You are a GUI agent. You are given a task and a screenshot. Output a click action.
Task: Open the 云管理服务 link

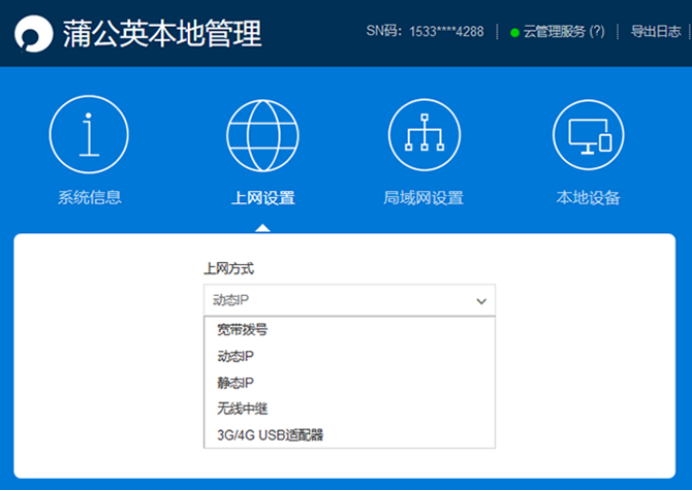(554, 31)
